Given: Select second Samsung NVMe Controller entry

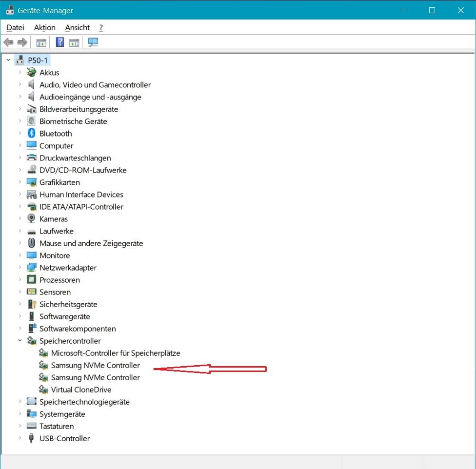Looking at the screenshot, I should point(95,377).
